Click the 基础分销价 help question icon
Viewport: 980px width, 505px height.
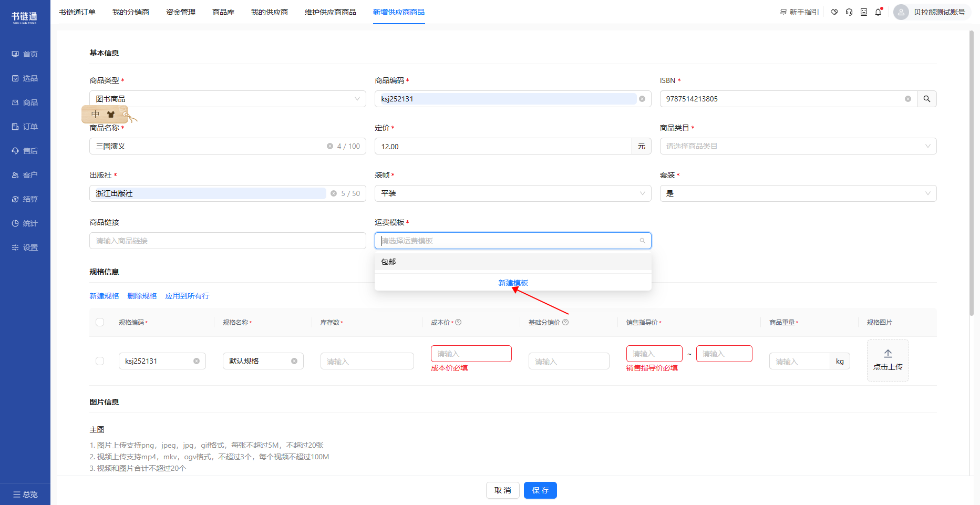(x=565, y=322)
